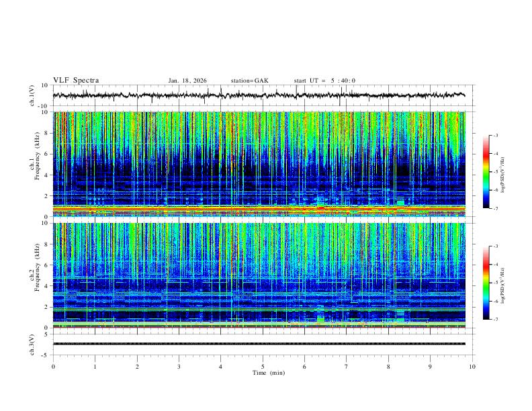Click the ch.2 spectrogram panel

[259, 275]
